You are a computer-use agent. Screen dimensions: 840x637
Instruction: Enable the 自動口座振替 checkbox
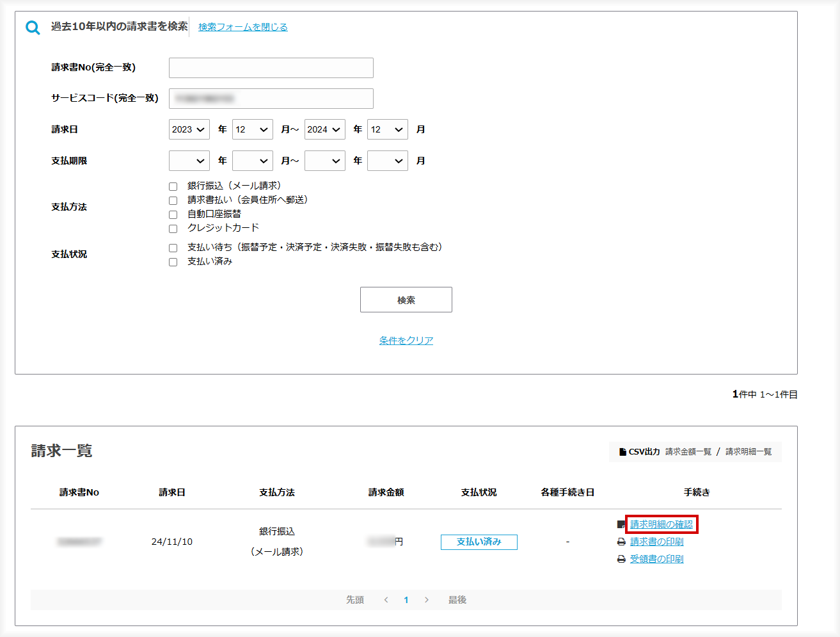172,214
